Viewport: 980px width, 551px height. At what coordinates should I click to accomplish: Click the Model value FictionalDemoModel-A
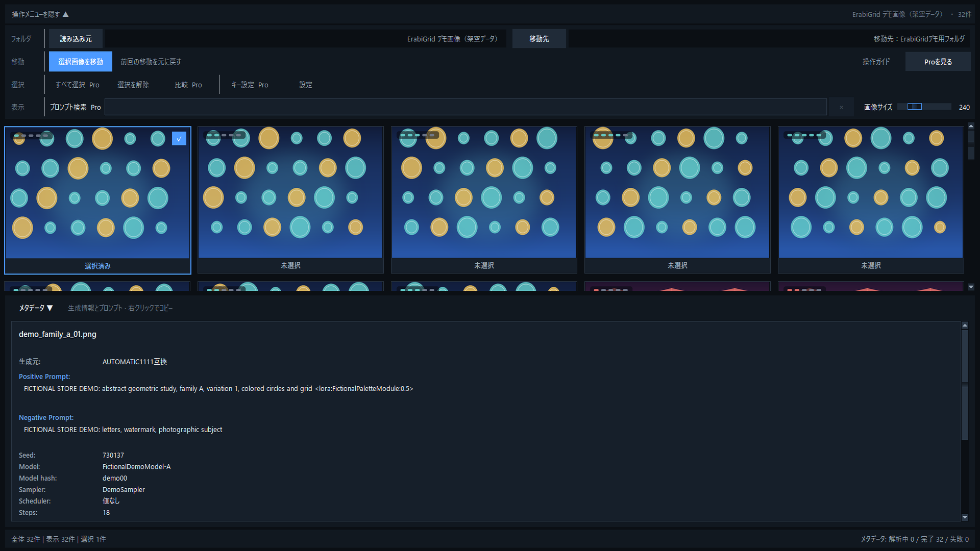(x=136, y=467)
